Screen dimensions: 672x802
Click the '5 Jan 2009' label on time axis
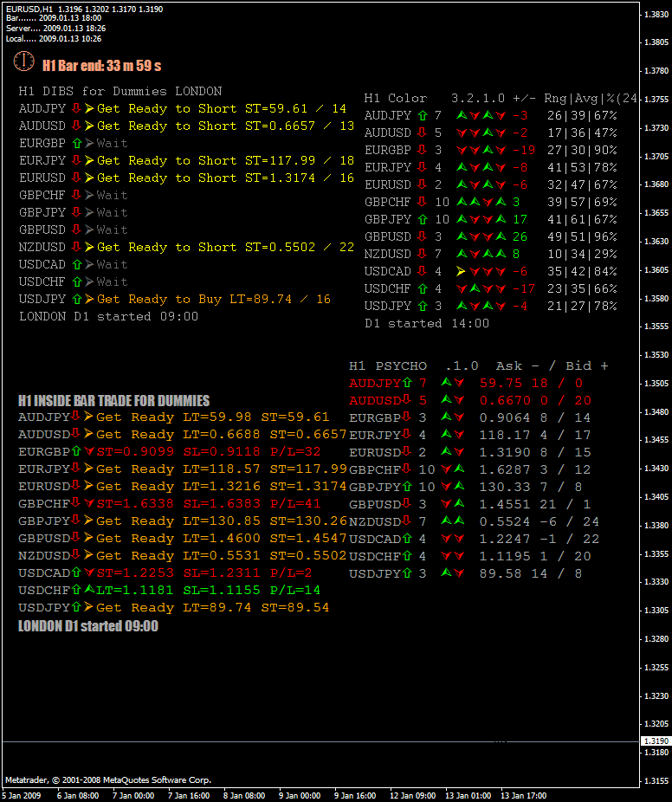(21, 795)
